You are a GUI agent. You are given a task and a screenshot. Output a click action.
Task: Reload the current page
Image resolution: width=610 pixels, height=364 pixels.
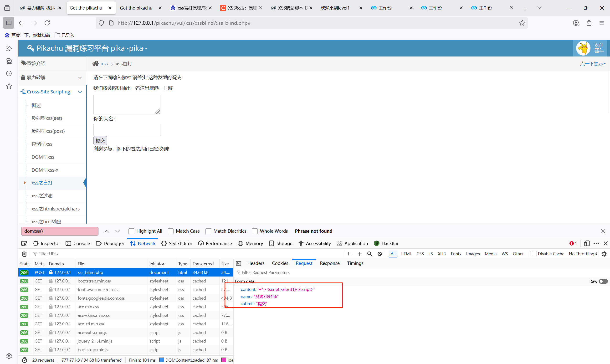[x=47, y=23]
